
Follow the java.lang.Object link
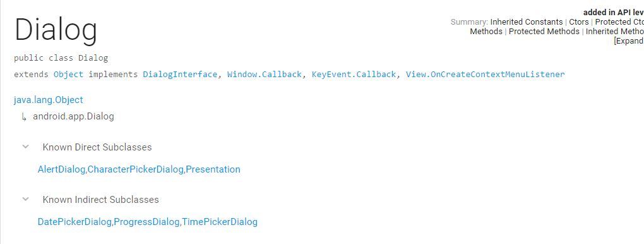coord(49,100)
